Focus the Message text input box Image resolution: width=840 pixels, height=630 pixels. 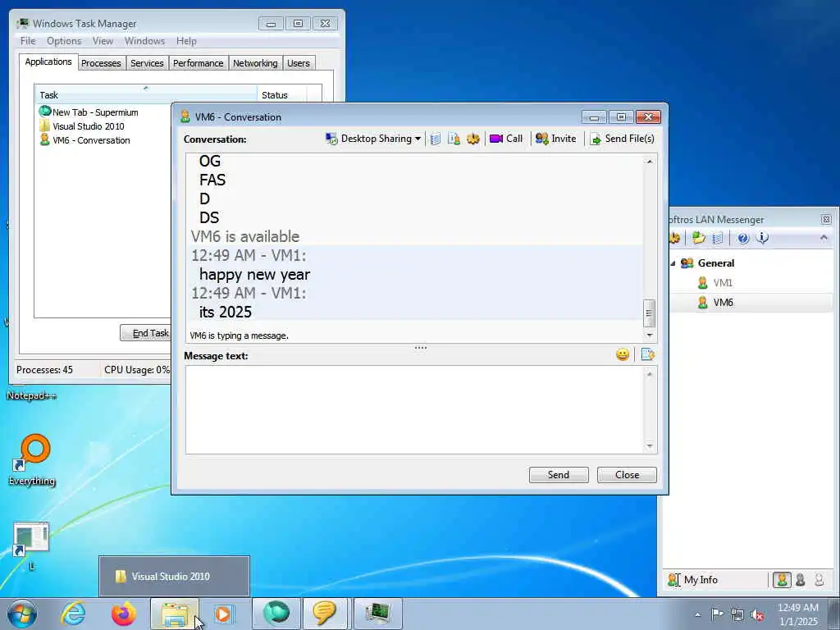[415, 410]
